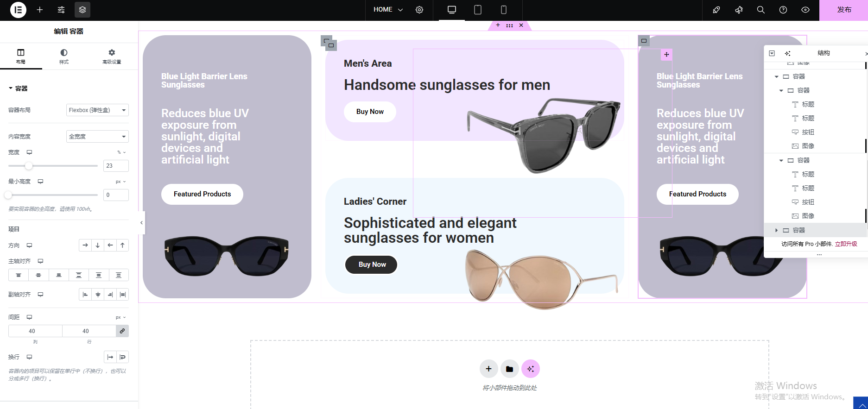
Task: Open the add element plus icon
Action: click(40, 10)
